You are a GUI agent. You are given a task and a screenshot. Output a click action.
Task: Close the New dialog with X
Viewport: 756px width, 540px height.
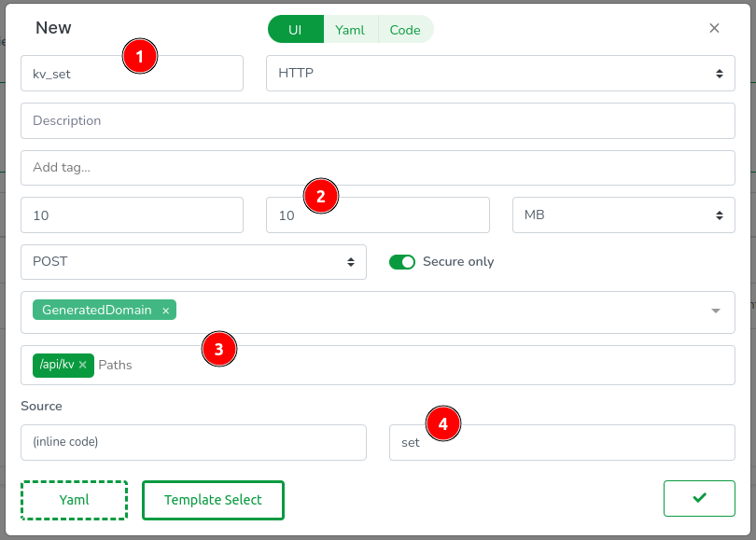(714, 28)
